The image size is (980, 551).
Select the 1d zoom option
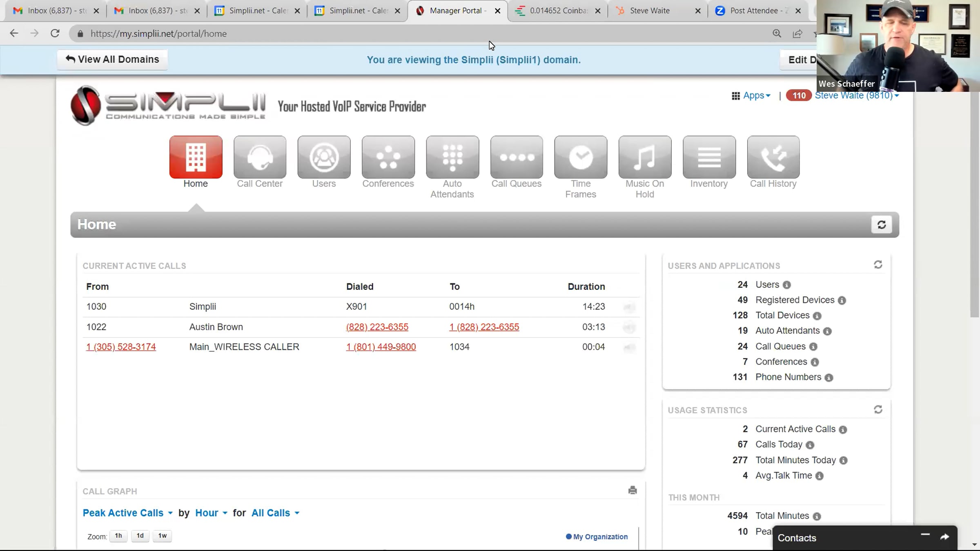[x=140, y=536]
